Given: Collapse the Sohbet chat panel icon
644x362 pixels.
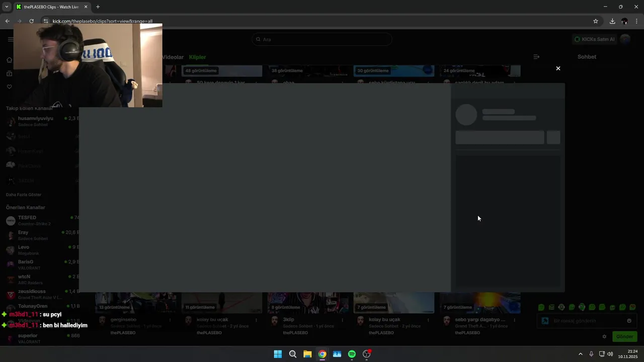Looking at the screenshot, I should [x=536, y=57].
